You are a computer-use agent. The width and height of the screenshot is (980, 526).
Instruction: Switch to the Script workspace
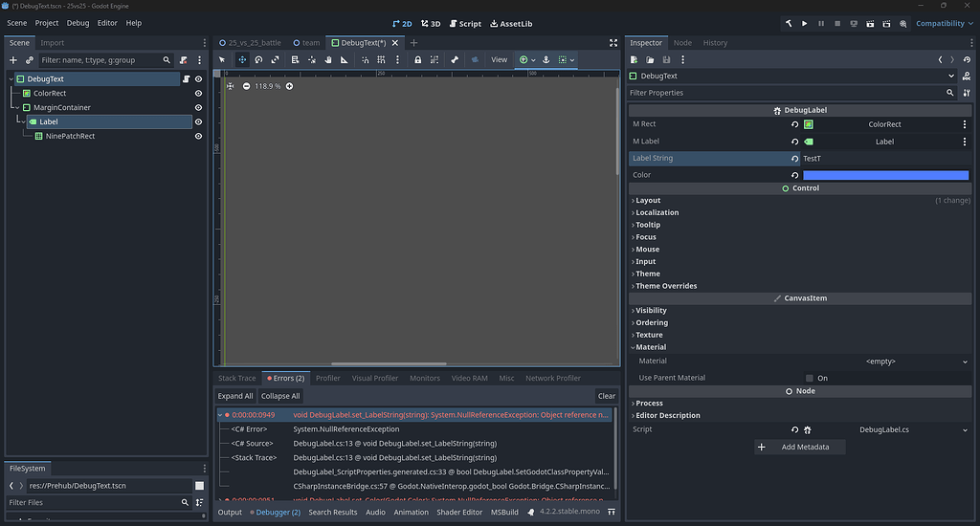point(466,24)
